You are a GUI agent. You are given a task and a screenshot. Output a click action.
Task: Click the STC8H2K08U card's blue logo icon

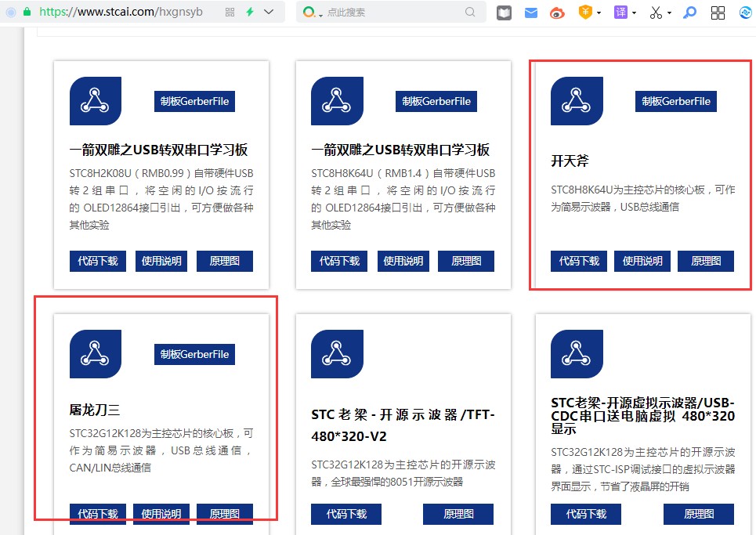(x=96, y=101)
